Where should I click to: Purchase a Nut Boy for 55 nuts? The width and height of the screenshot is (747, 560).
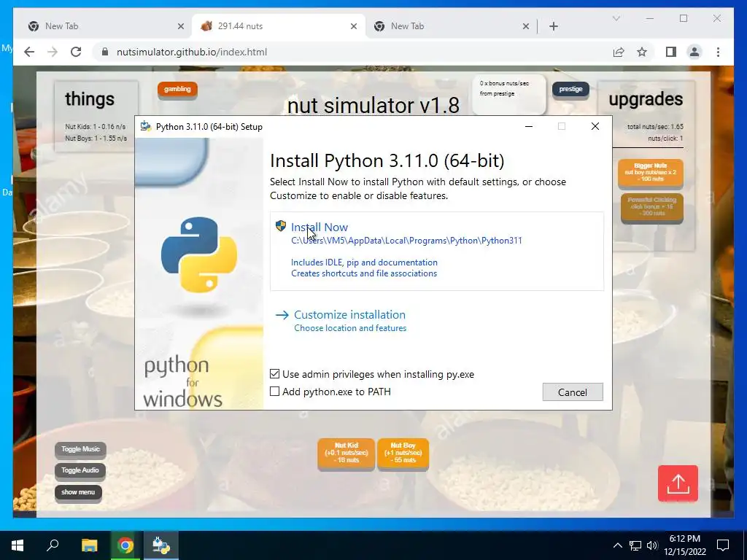(x=403, y=453)
